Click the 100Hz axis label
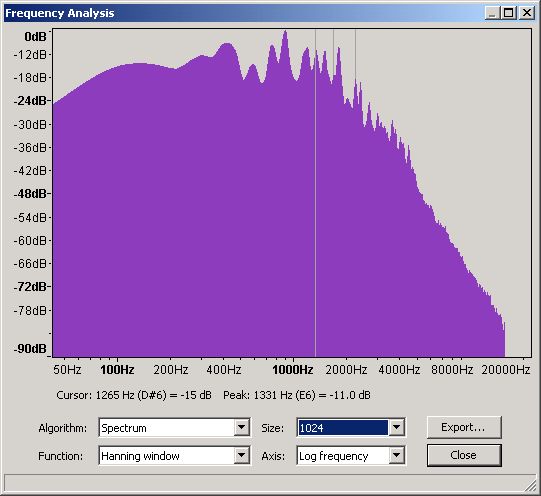Viewport: 541px width, 496px height. click(117, 370)
